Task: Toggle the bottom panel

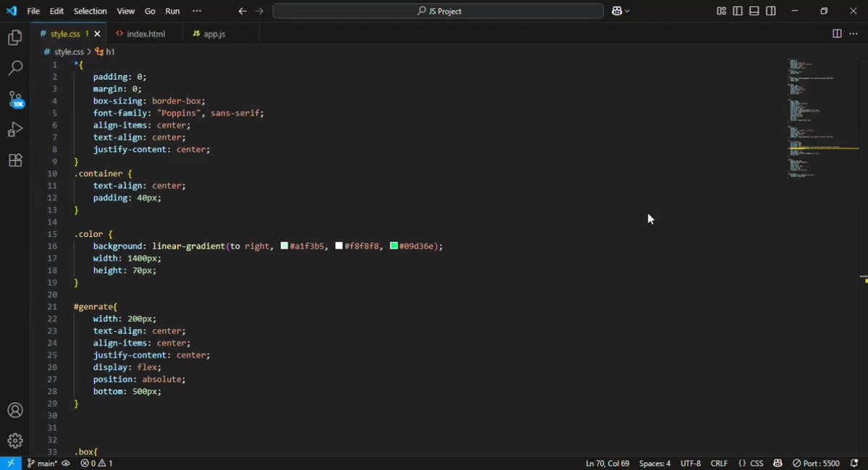Action: coord(754,11)
